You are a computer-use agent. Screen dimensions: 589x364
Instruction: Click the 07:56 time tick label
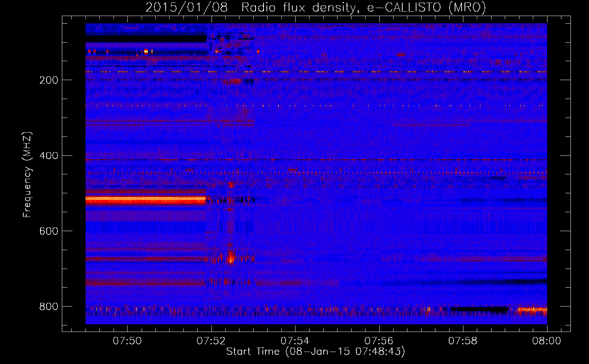point(379,341)
